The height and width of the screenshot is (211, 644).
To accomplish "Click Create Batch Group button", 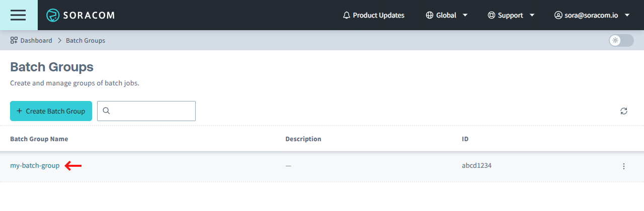I will (51, 111).
